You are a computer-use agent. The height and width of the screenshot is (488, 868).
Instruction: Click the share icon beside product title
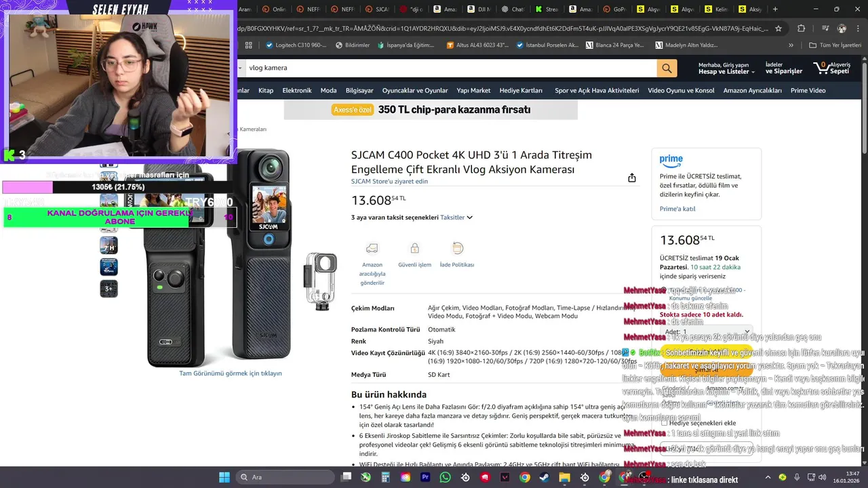coord(632,178)
